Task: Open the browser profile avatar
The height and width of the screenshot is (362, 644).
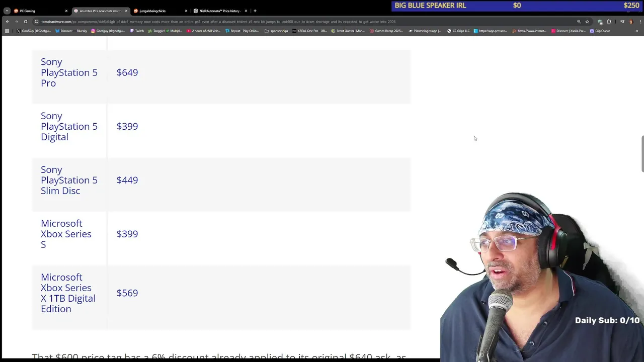Action: point(630,22)
